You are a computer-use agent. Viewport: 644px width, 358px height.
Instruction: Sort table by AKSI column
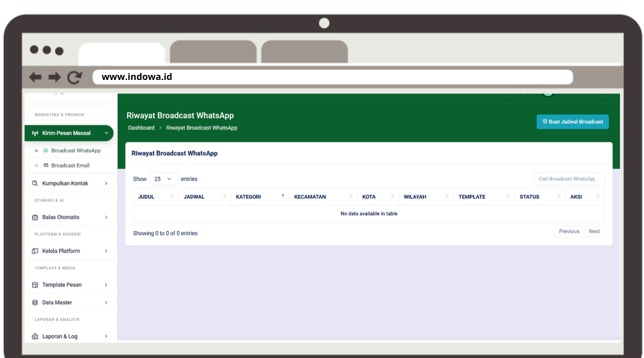[x=585, y=197]
